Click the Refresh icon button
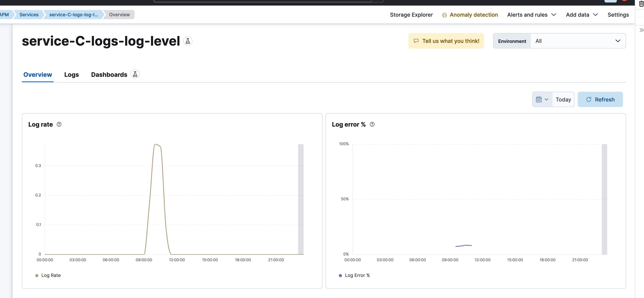 click(x=589, y=99)
